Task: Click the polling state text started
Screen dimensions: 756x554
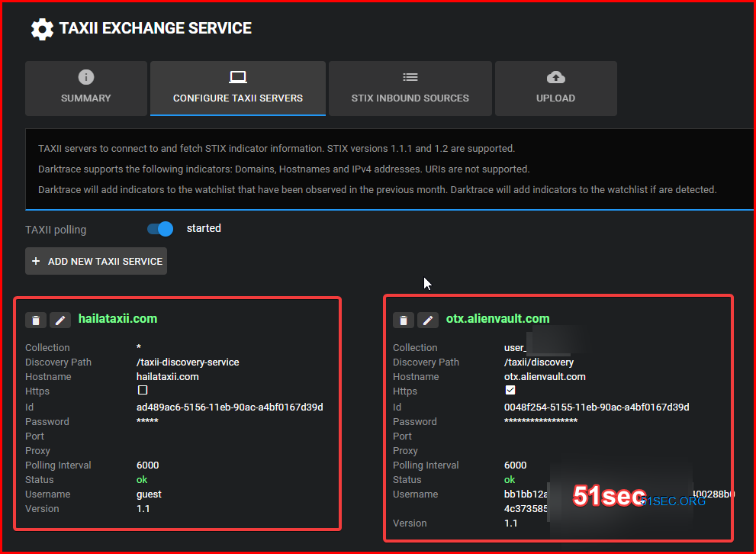Action: tap(204, 228)
